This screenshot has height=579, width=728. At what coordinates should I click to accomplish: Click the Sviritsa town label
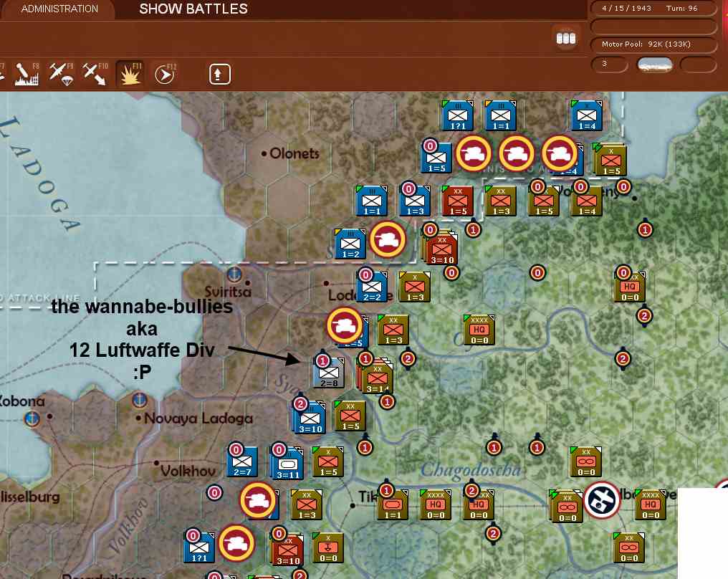click(228, 292)
